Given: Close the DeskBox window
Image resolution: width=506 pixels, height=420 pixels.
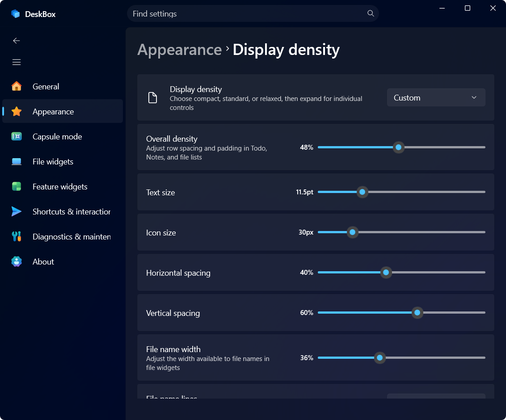Looking at the screenshot, I should [493, 8].
